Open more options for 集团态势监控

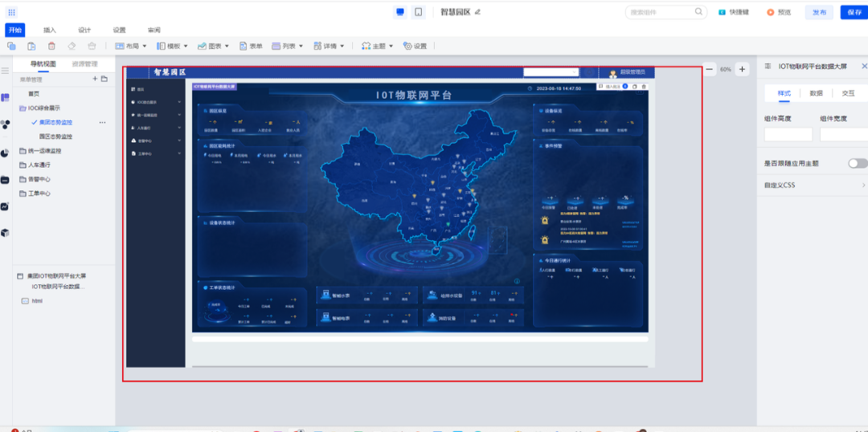102,122
